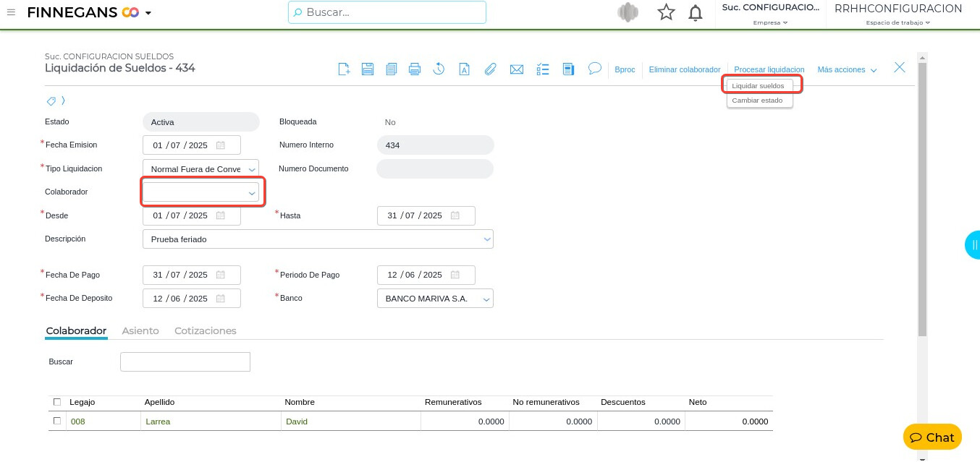This screenshot has height=462, width=980.
Task: Close the Liquidación de Sueldos form
Action: (900, 67)
